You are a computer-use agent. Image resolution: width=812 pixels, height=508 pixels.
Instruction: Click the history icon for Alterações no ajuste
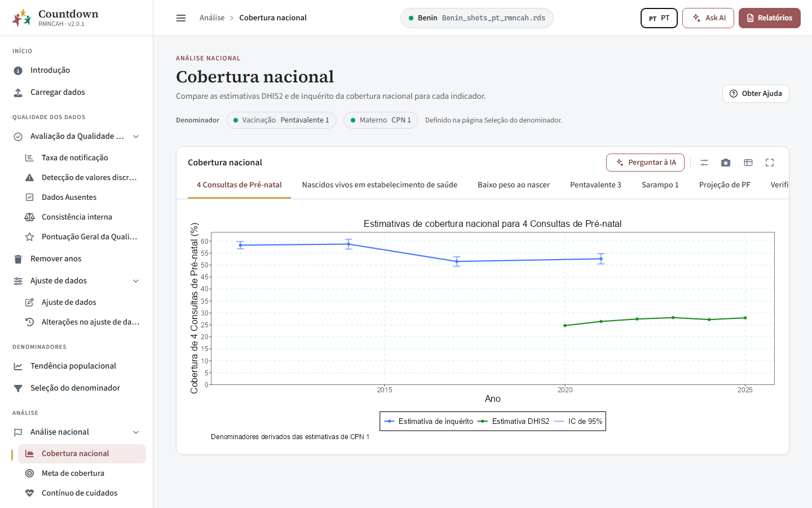[29, 322]
